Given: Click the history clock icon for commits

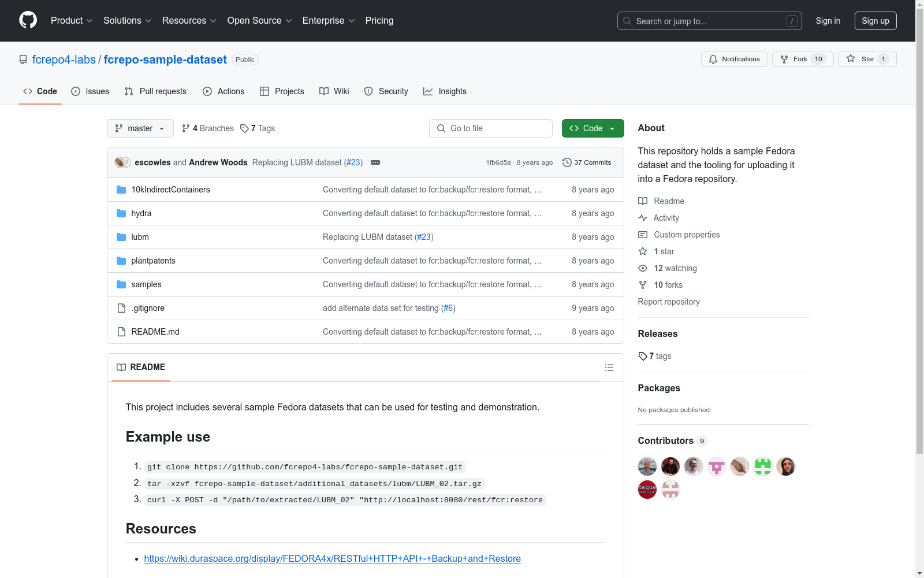Looking at the screenshot, I should pos(567,162).
